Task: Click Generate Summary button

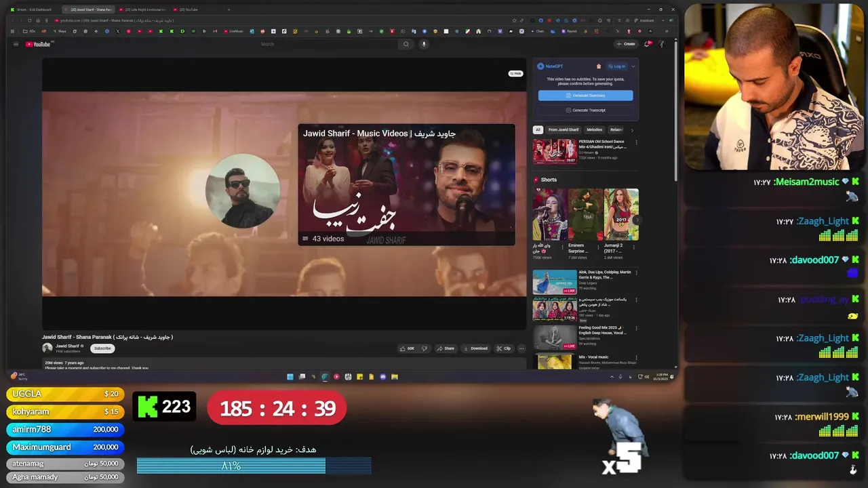Action: point(586,96)
